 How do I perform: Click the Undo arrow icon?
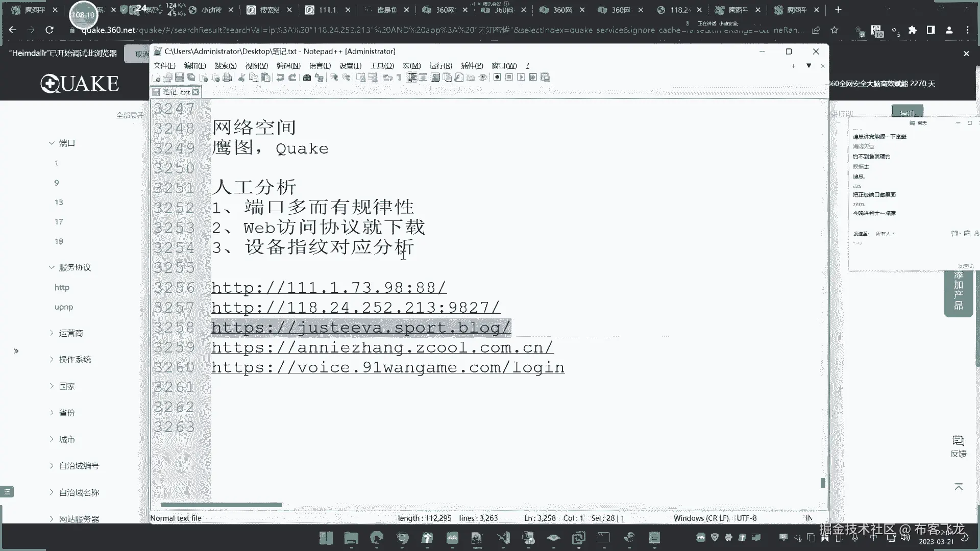tap(280, 78)
